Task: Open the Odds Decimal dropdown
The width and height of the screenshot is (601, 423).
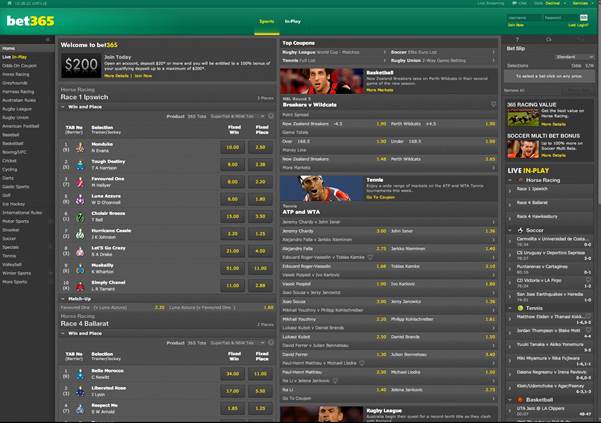Action: pyautogui.click(x=555, y=3)
